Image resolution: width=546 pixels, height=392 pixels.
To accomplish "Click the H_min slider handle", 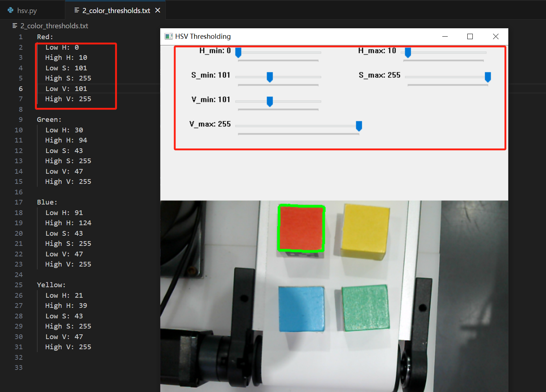I will (x=238, y=53).
